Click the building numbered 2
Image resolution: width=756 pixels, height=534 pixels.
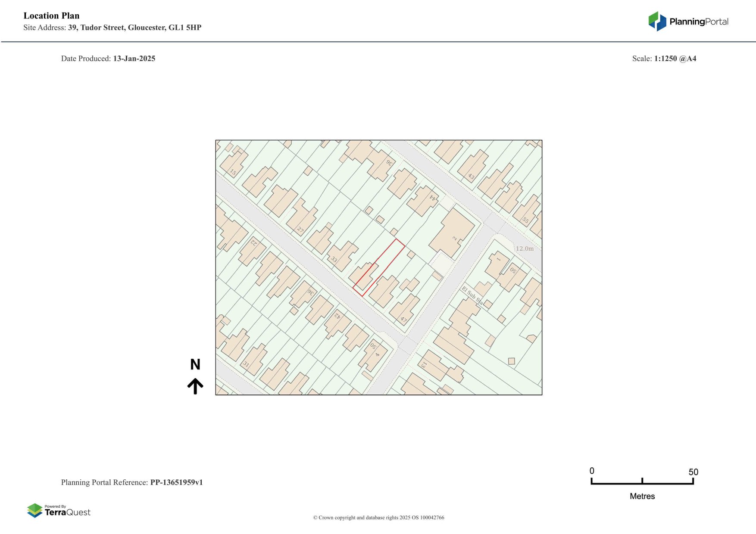point(452,234)
